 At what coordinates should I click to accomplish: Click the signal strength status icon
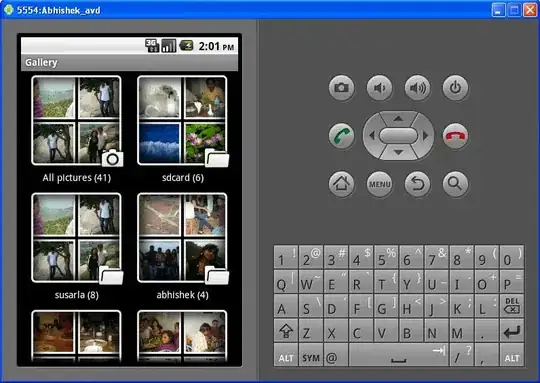pos(169,45)
